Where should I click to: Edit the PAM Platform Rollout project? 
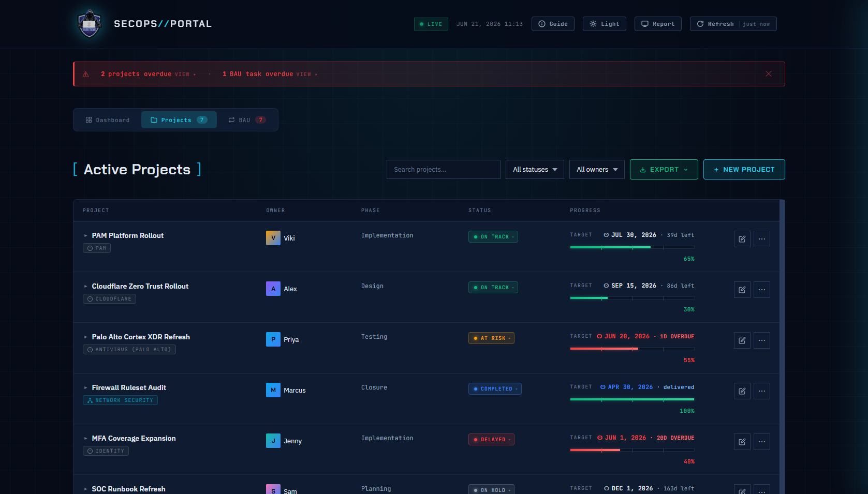point(742,239)
